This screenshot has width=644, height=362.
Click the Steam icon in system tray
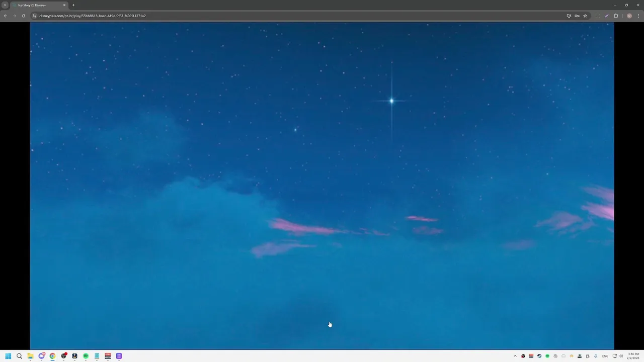click(x=539, y=356)
